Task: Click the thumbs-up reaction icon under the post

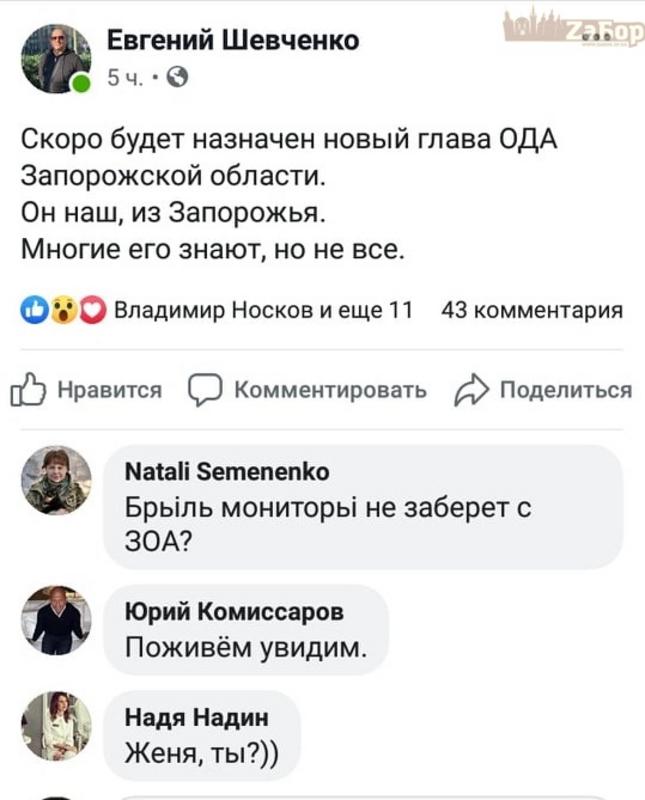Action: pyautogui.click(x=32, y=311)
